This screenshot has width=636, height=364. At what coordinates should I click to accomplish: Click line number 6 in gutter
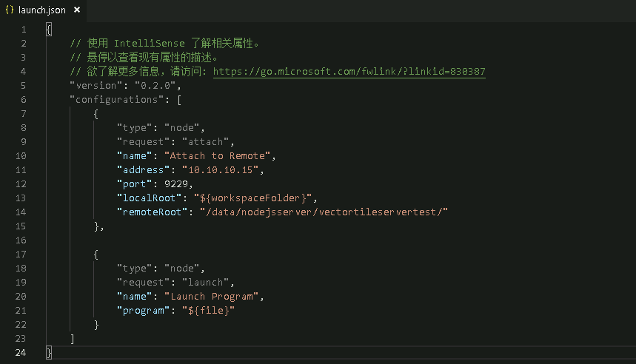[x=24, y=100]
